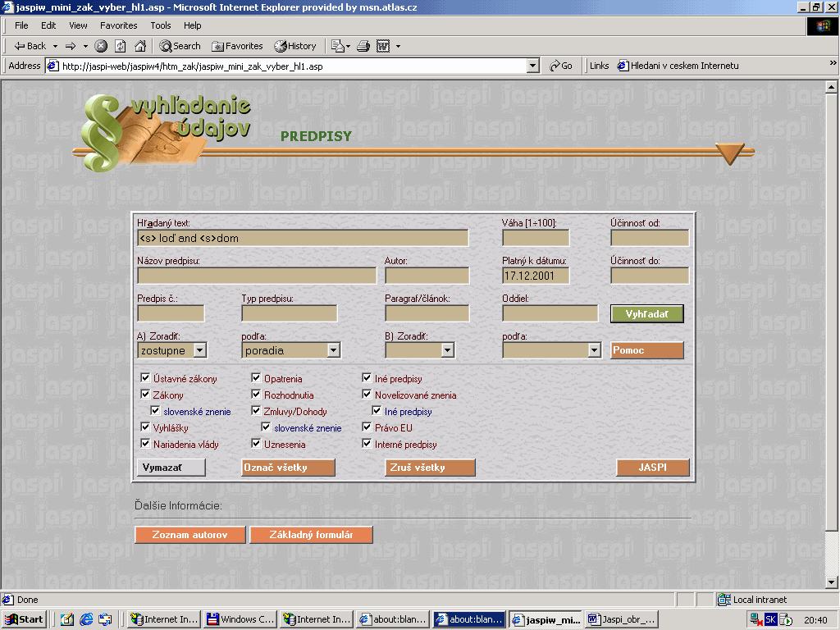Screen dimensions: 840x630
Task: Open the Edit menu
Action: click(48, 25)
